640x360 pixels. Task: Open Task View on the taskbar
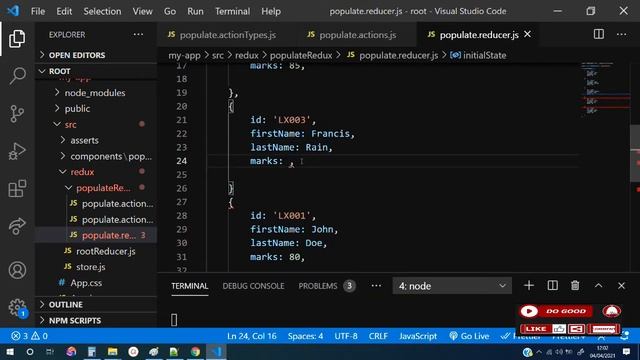pyautogui.click(x=50, y=351)
